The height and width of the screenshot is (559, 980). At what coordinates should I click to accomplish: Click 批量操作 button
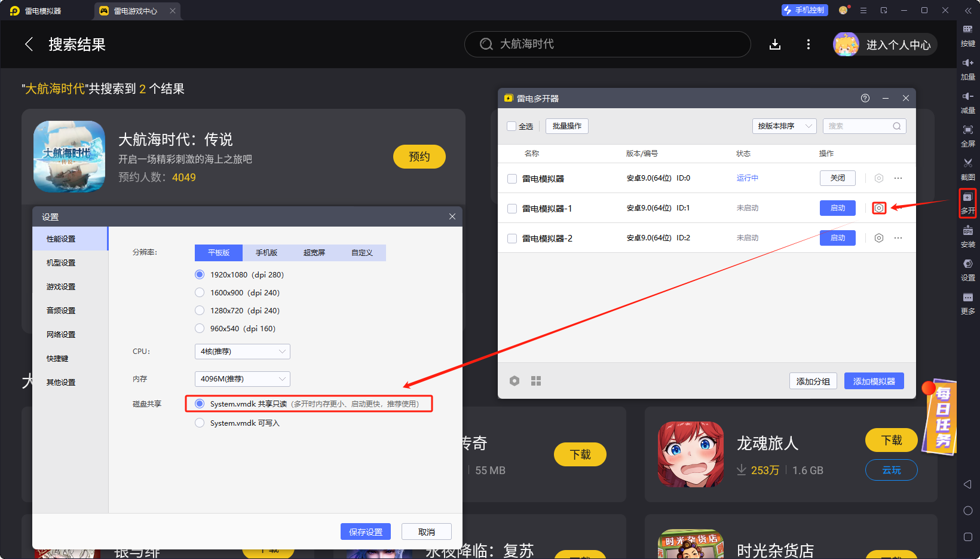point(567,126)
